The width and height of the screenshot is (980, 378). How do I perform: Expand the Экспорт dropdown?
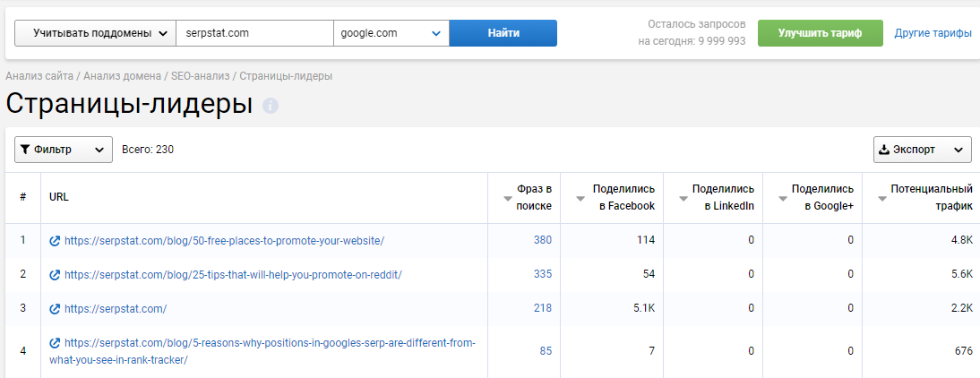922,150
